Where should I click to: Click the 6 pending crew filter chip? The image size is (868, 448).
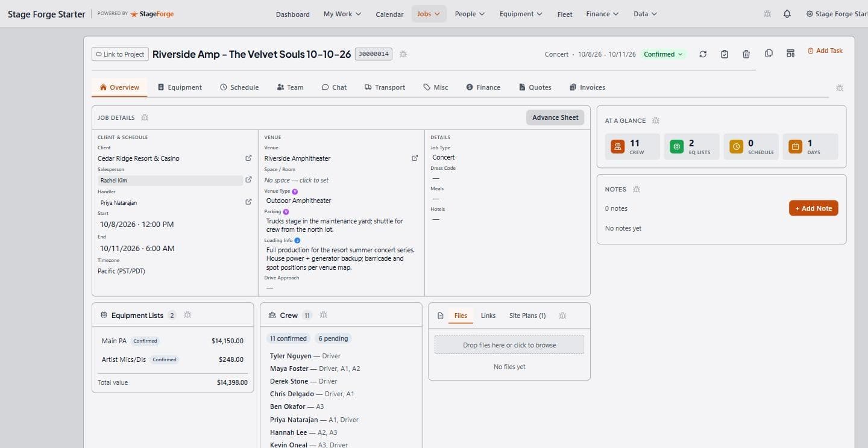[x=333, y=338]
